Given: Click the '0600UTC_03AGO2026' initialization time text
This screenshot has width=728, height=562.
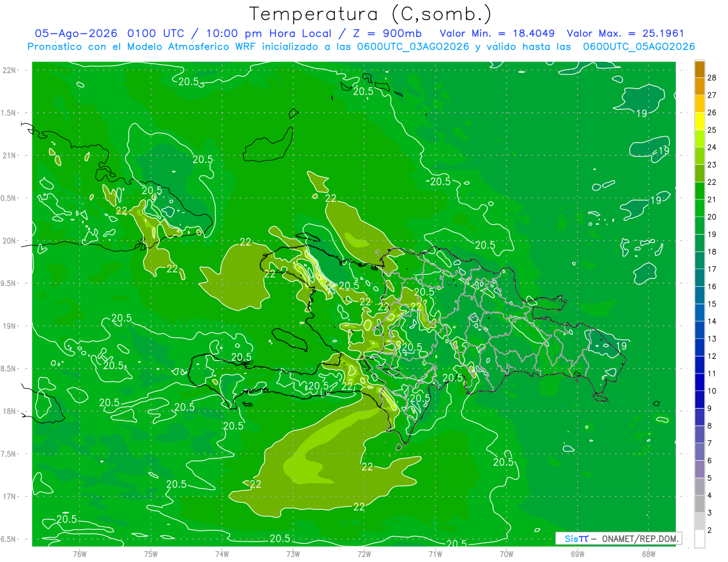Looking at the screenshot, I should (413, 47).
